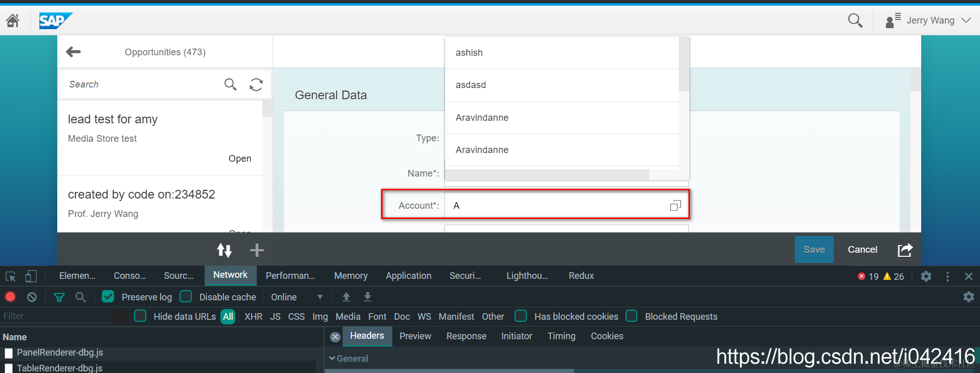
Task: Toggle the Preserve log checkbox
Action: tap(108, 296)
